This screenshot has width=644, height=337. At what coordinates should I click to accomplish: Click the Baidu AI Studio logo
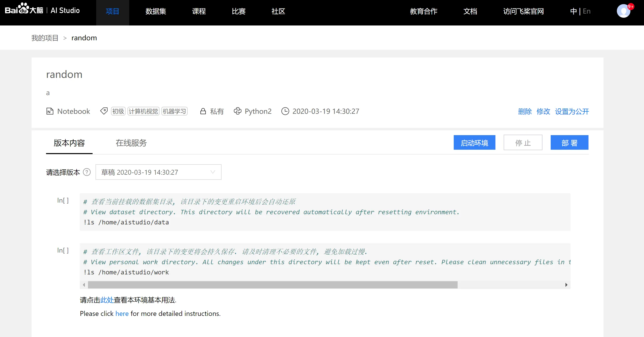[42, 10]
